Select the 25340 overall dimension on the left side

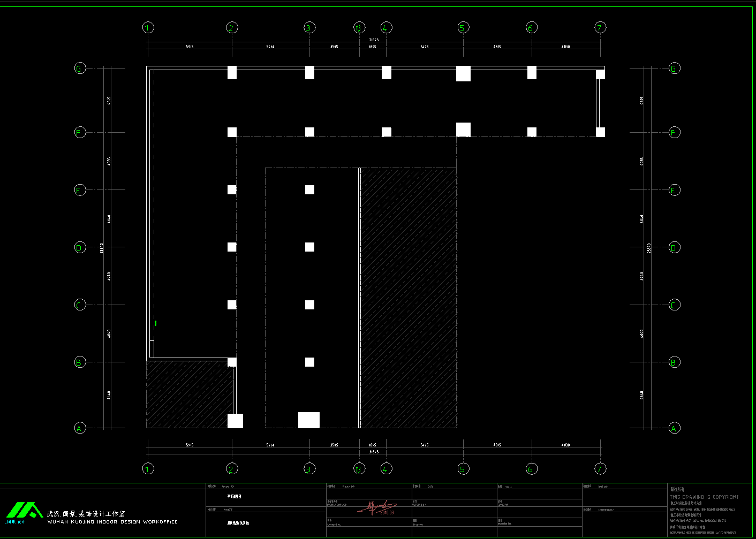click(x=102, y=247)
